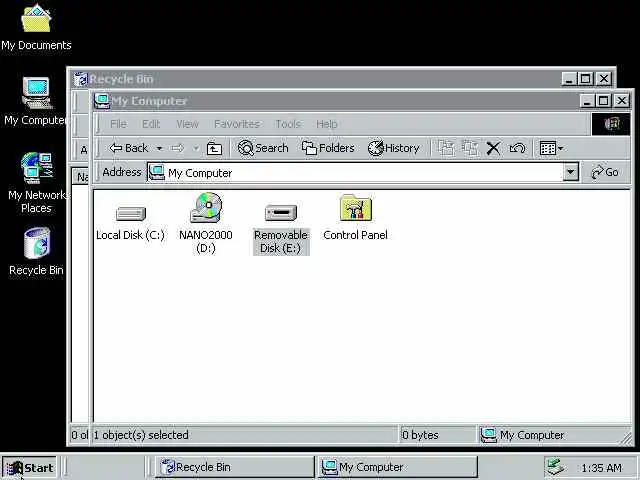Minimize the My Computer window

587,101
